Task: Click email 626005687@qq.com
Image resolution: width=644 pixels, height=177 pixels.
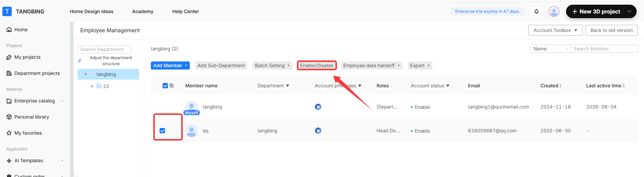Action: (492, 131)
